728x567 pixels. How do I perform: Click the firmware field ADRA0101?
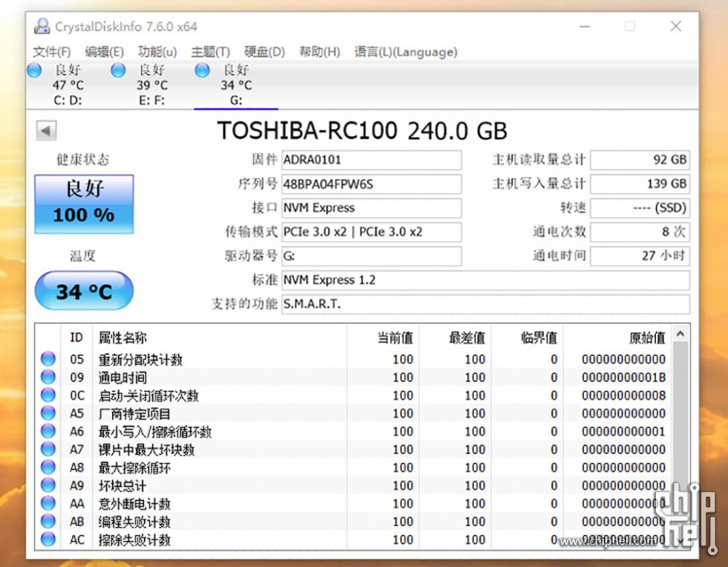click(371, 161)
